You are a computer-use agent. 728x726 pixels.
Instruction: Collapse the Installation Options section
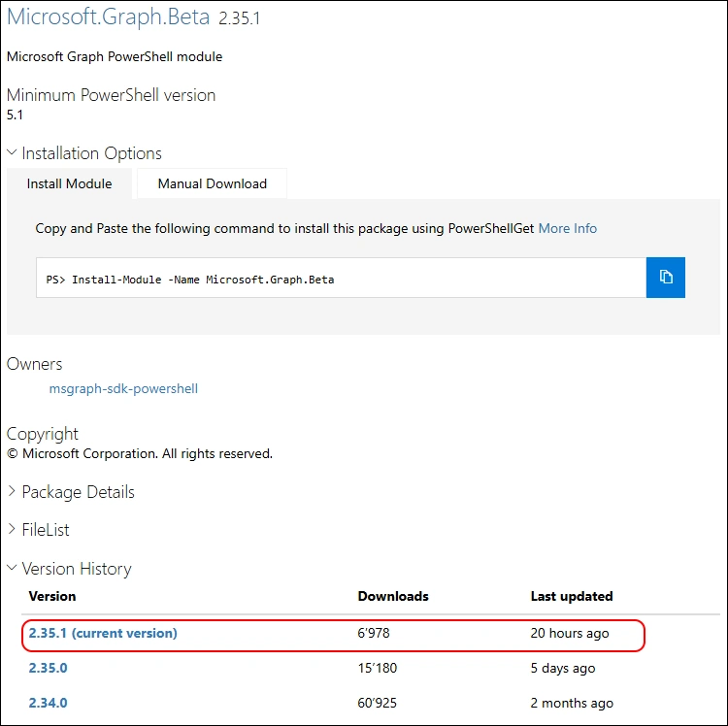pos(91,153)
